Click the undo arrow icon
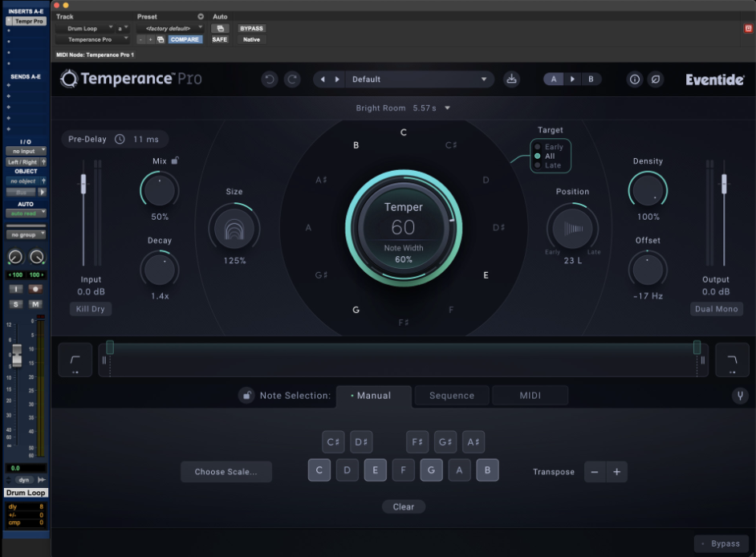This screenshot has height=557, width=756. 270,79
